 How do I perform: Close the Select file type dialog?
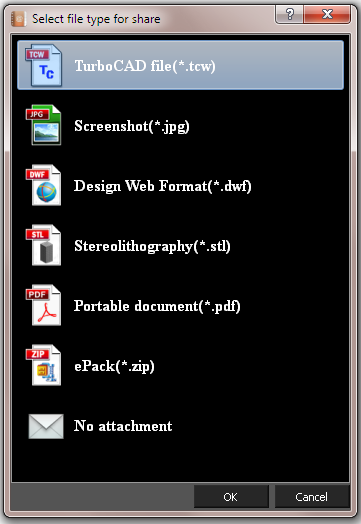327,14
